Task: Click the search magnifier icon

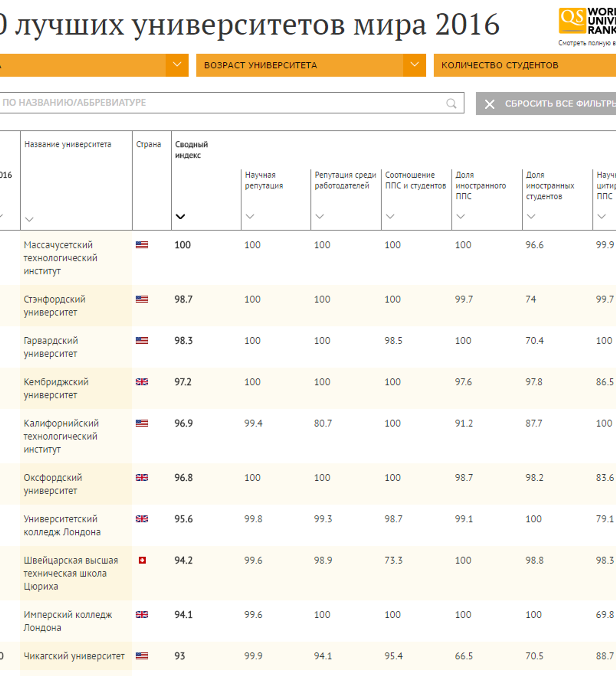Action: pyautogui.click(x=451, y=103)
